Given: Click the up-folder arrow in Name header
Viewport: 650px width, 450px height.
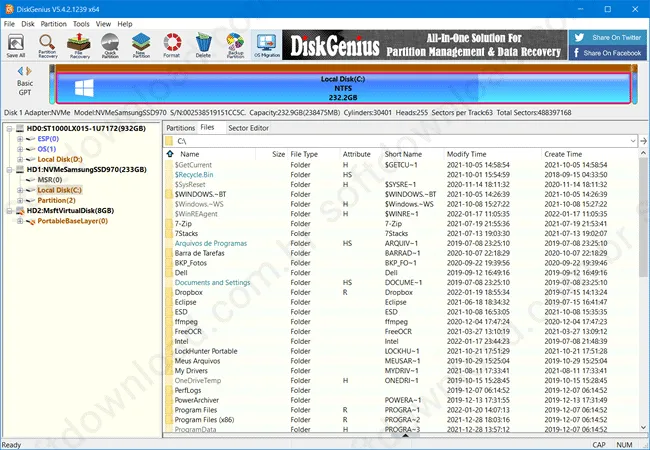Looking at the screenshot, I should (170, 154).
